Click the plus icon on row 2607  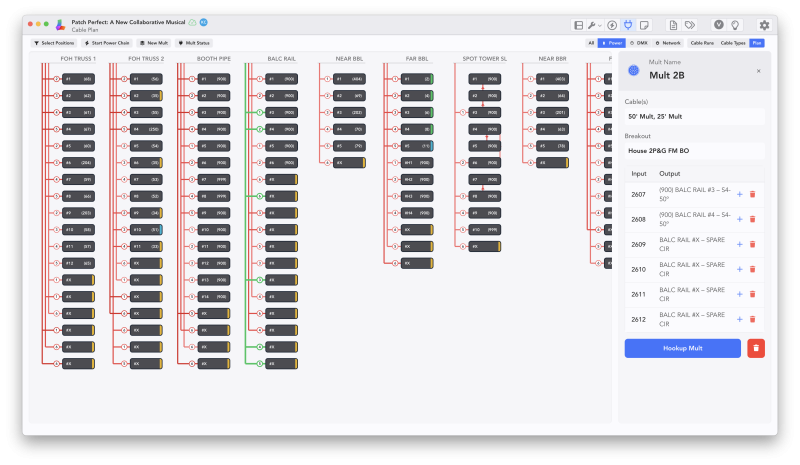pyautogui.click(x=739, y=194)
